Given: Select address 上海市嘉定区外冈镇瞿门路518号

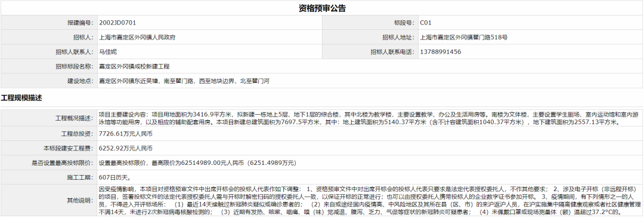Looking at the screenshot, I should 464,38.
